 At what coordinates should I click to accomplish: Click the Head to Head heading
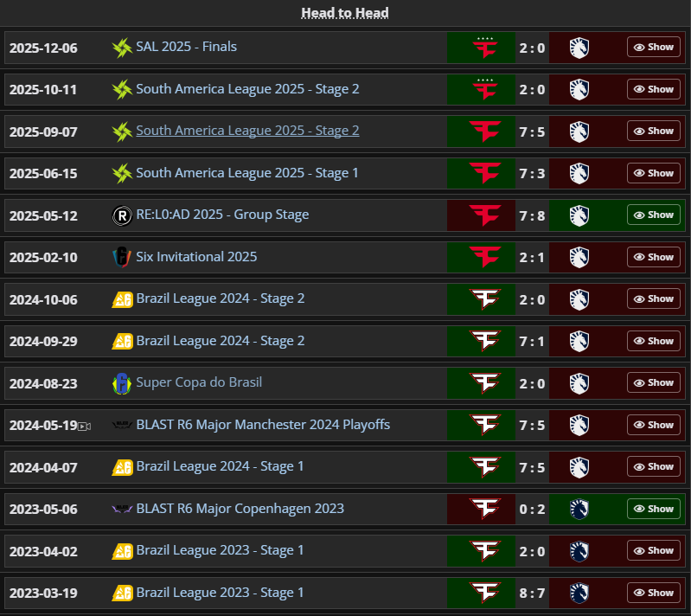point(345,13)
